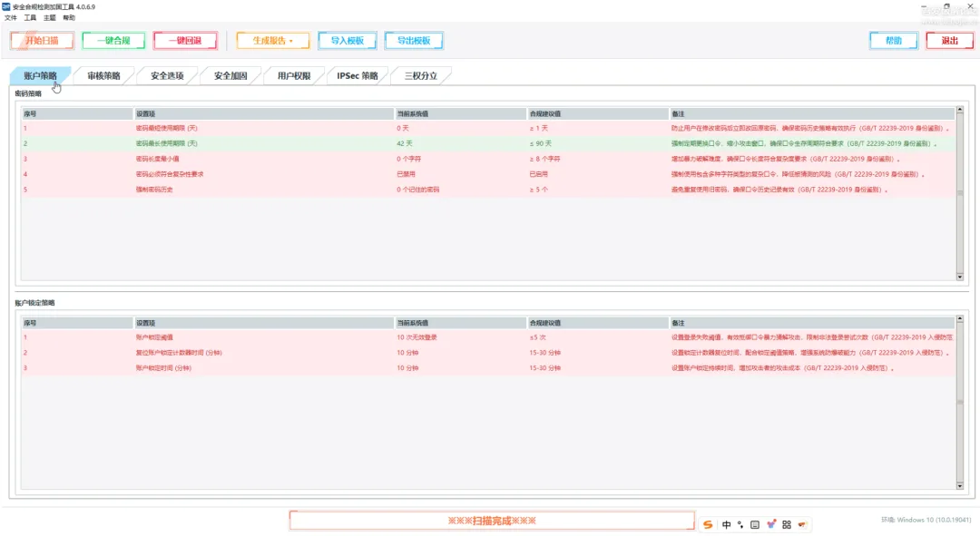Click the Sogou S input method icon
This screenshot has width=980, height=536.
click(x=708, y=525)
